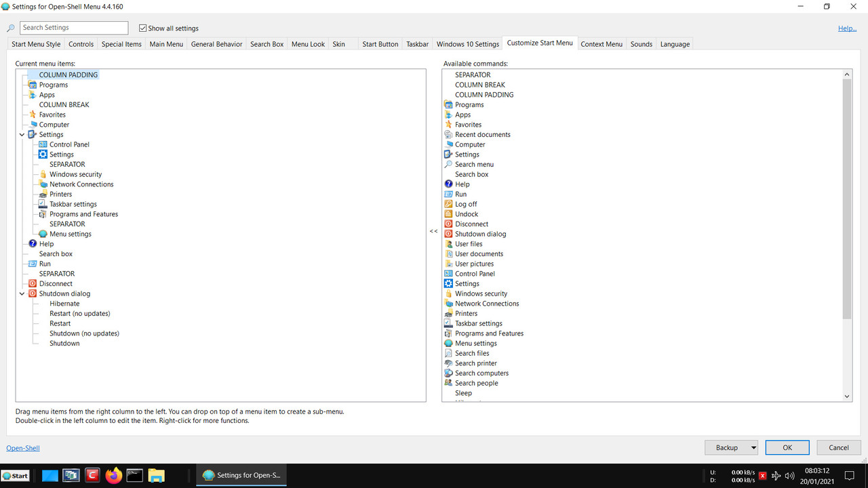
Task: Switch to the Special Items tab
Action: coord(121,44)
